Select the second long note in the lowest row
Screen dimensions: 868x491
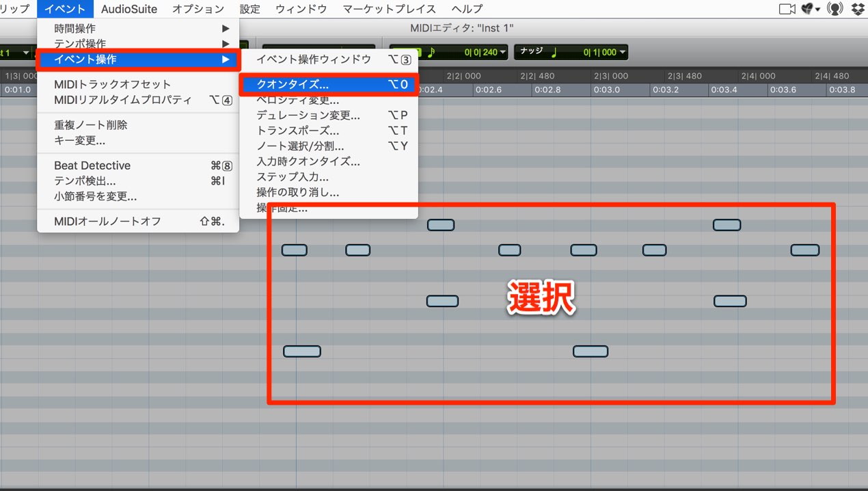click(x=591, y=351)
